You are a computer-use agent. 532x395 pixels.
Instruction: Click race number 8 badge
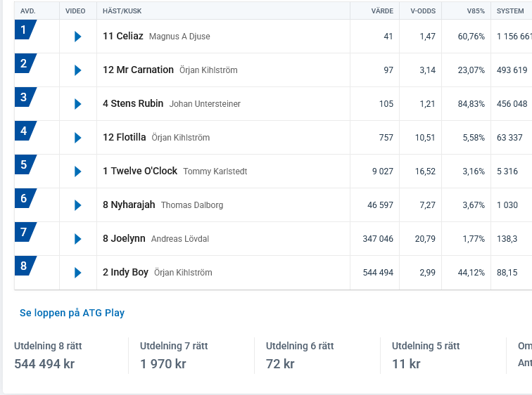[x=25, y=266]
